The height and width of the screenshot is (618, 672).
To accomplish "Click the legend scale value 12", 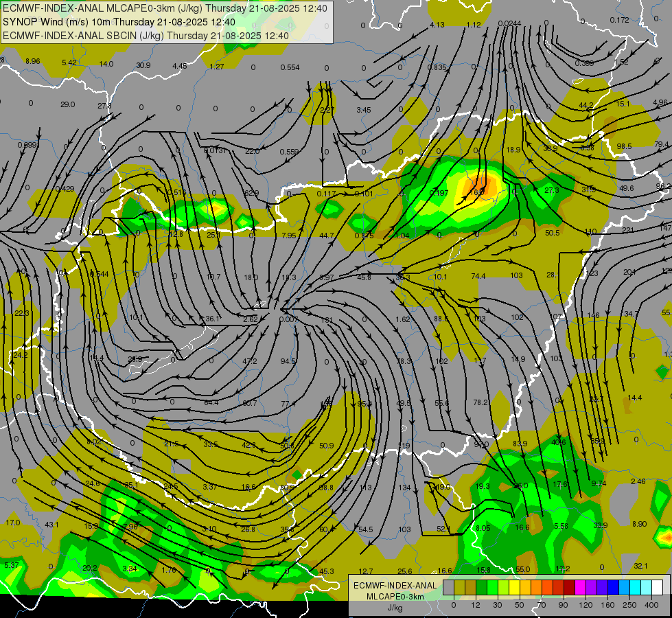I will click(x=476, y=605).
